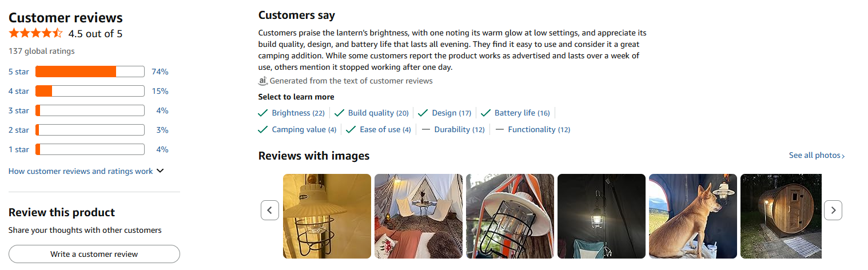Click the AI generated summary icon
The height and width of the screenshot is (270, 868).
263,81
